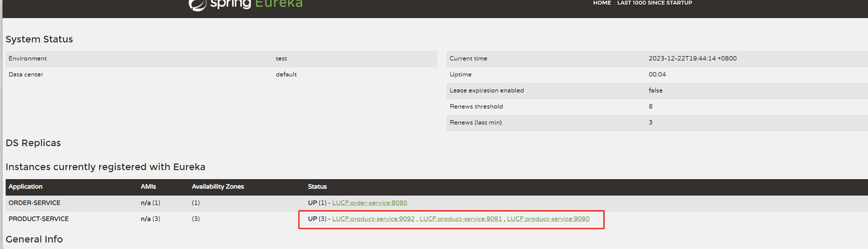
Task: Select the n/a (1) AMIs cell
Action: point(150,203)
